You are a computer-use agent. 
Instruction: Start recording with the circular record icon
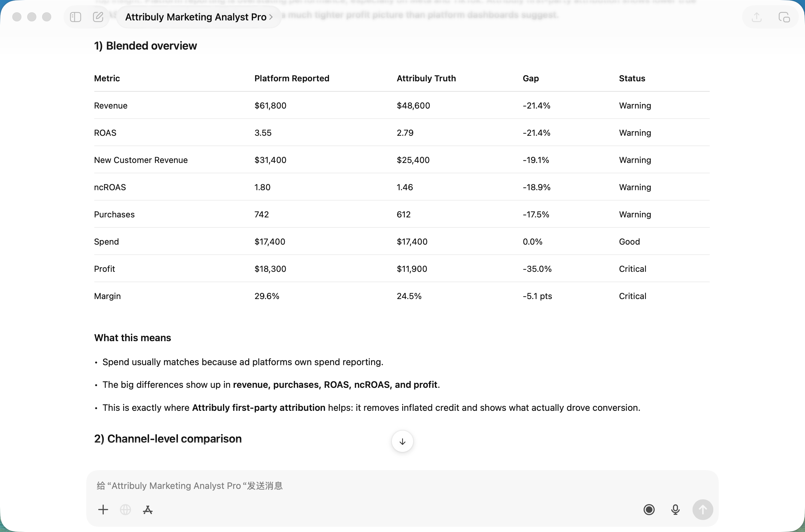click(649, 510)
